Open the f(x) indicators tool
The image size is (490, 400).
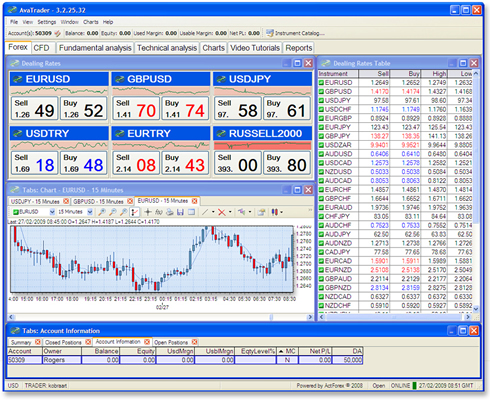159,212
